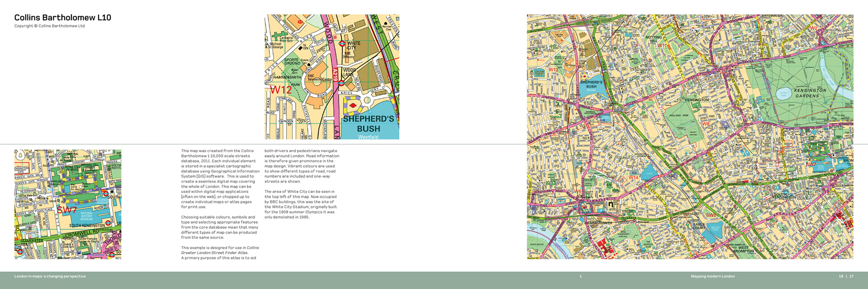This screenshot has width=868, height=289.
Task: Click 'SHEPHERD'S BUSH' on the large map
Action: coord(591,84)
